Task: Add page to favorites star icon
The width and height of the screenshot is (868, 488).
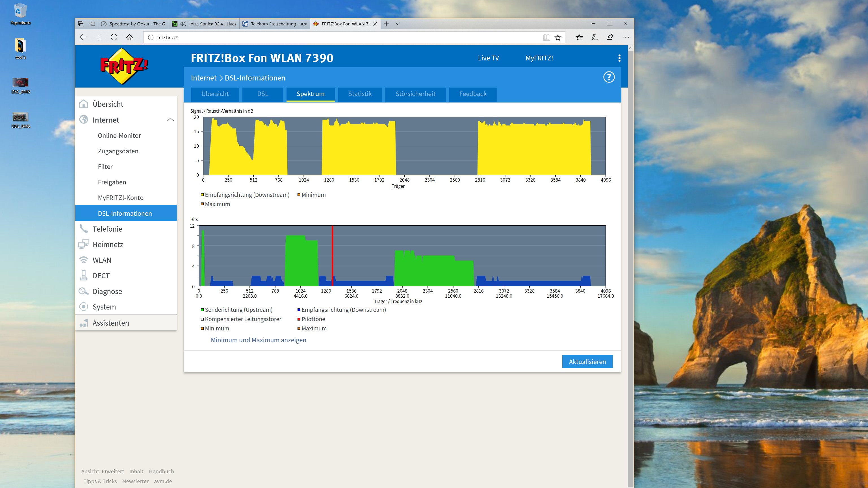Action: click(x=558, y=37)
